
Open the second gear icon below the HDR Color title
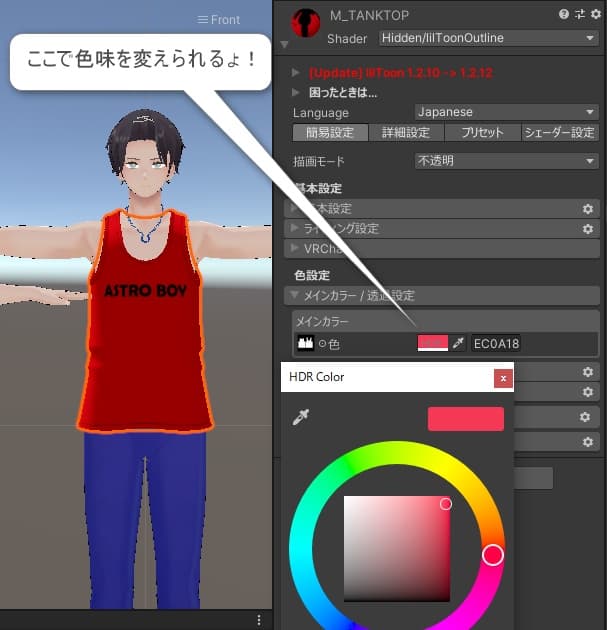pyautogui.click(x=588, y=392)
